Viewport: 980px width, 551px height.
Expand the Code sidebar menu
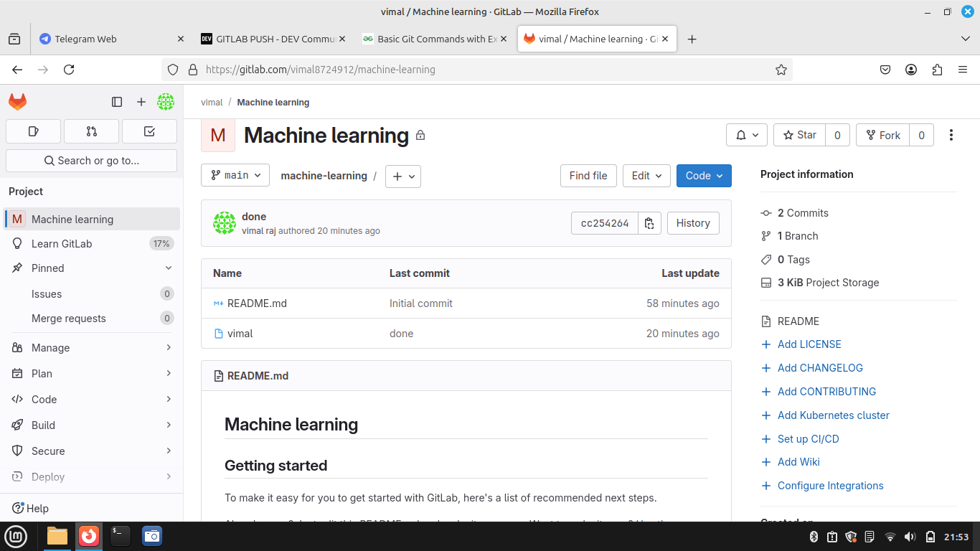pyautogui.click(x=91, y=400)
